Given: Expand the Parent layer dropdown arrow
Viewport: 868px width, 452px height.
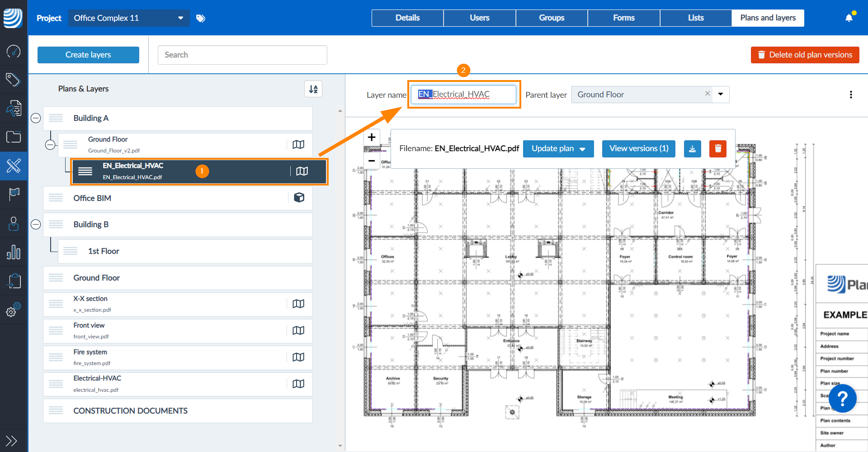Looking at the screenshot, I should click(x=721, y=95).
